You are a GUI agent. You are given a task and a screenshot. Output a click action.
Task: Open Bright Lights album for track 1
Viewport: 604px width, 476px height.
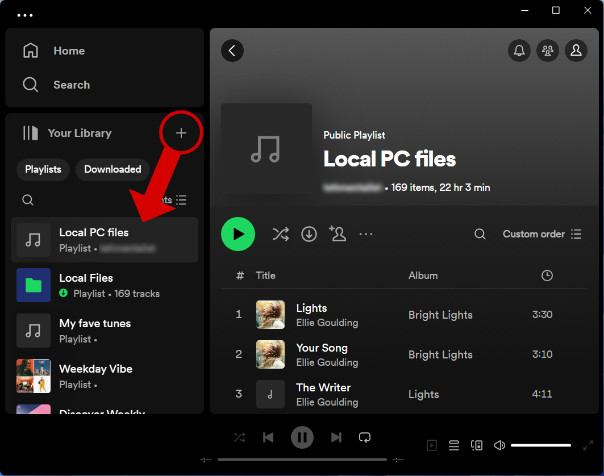[440, 315]
